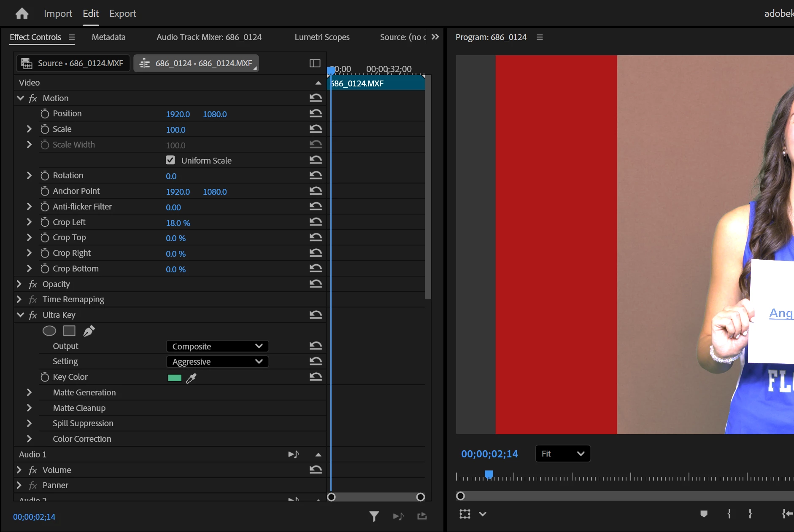Expand Matte Generation settings
This screenshot has height=532, width=794.
click(x=29, y=392)
